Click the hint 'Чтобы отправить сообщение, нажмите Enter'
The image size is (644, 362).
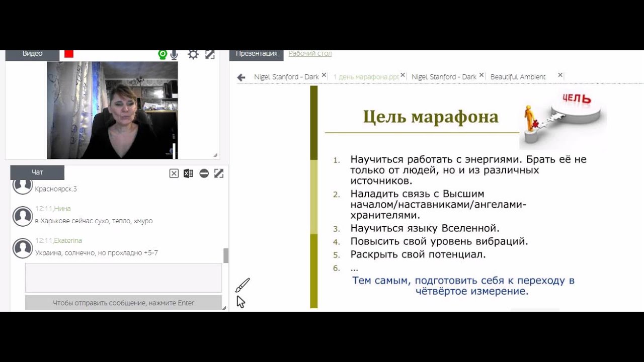coord(123,303)
